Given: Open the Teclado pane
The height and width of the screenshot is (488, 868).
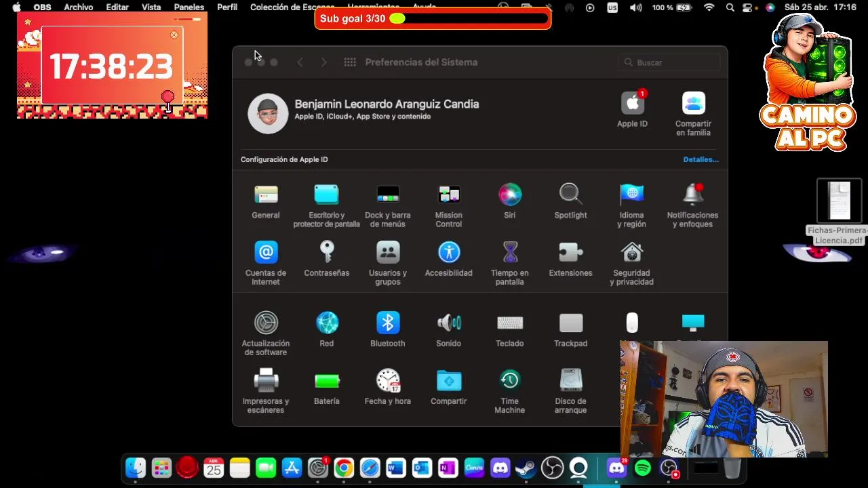Looking at the screenshot, I should coord(510,329).
